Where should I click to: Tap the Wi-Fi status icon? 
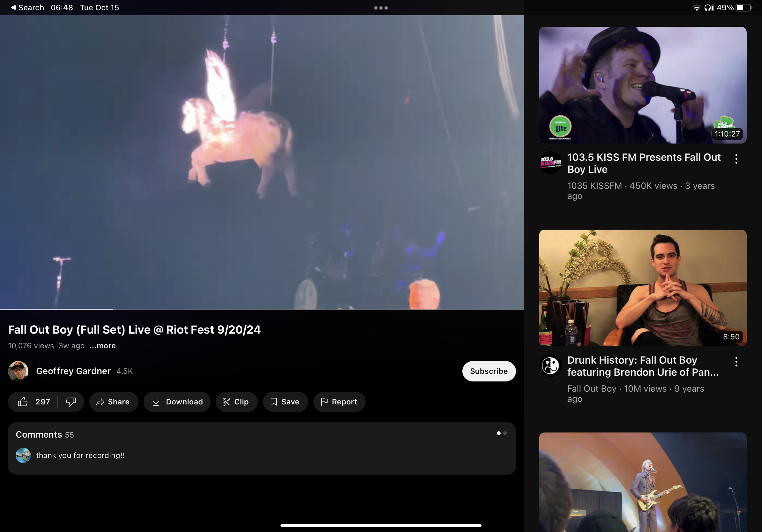[697, 8]
